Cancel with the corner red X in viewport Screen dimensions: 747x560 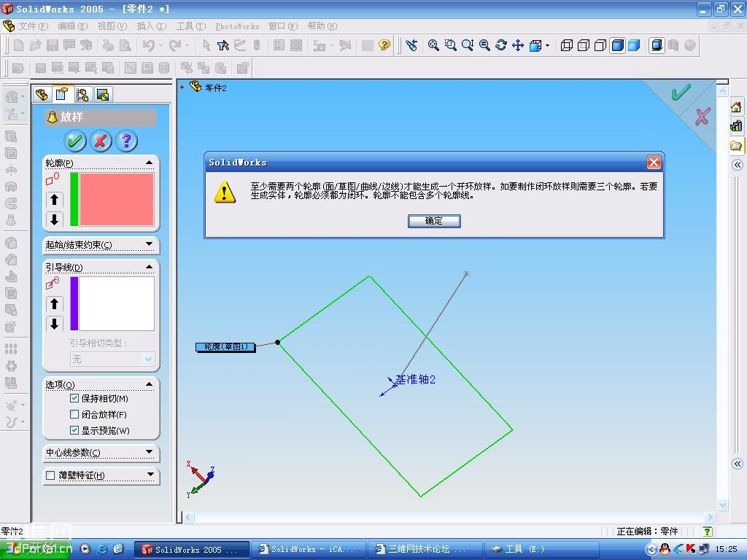(703, 117)
